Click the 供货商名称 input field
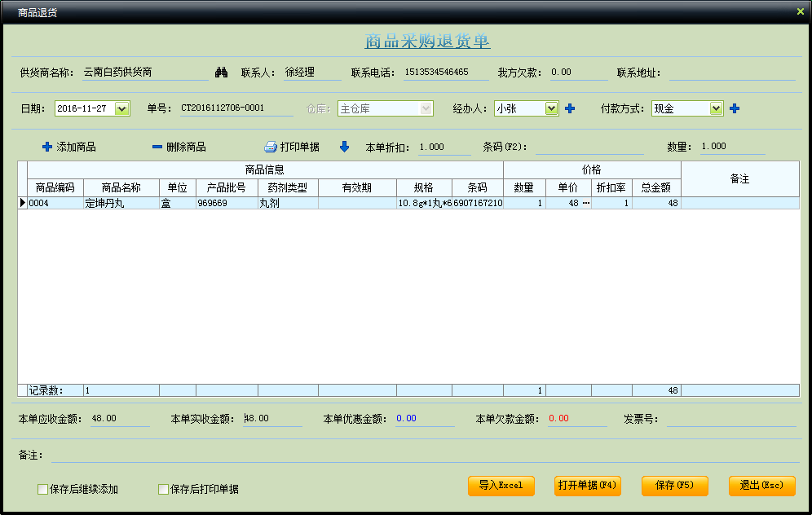This screenshot has width=812, height=515. [145, 73]
